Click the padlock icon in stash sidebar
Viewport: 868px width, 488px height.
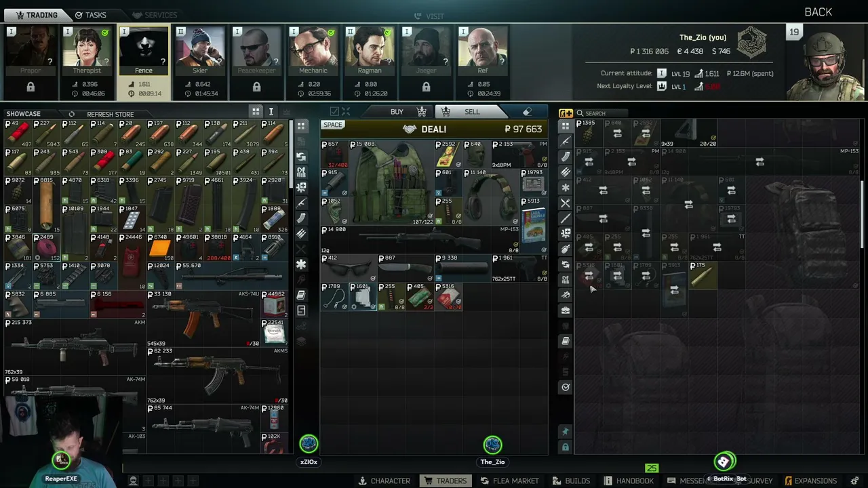[x=566, y=447]
